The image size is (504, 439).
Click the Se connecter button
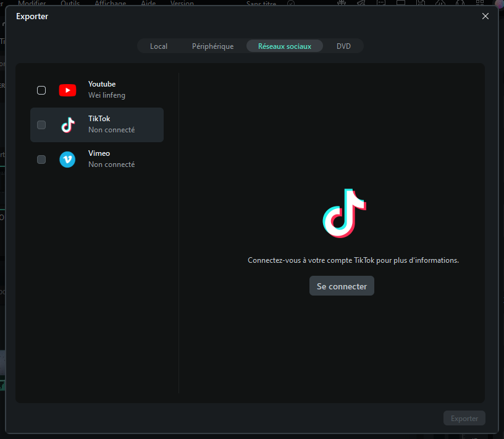click(342, 286)
